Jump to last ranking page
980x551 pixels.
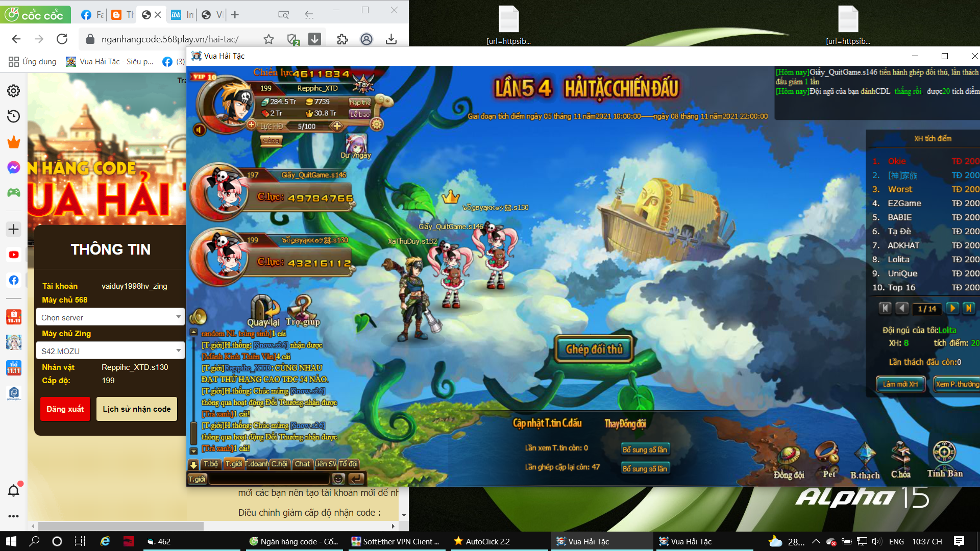pos(968,308)
